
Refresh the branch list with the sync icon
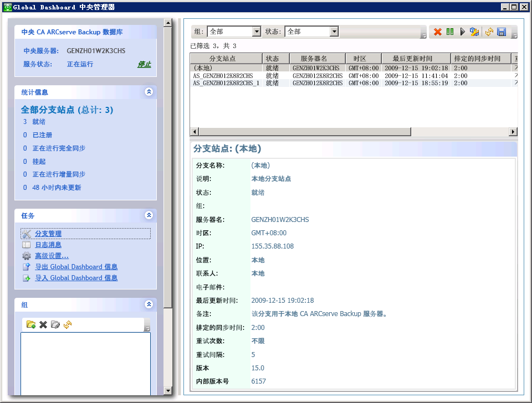[x=489, y=32]
